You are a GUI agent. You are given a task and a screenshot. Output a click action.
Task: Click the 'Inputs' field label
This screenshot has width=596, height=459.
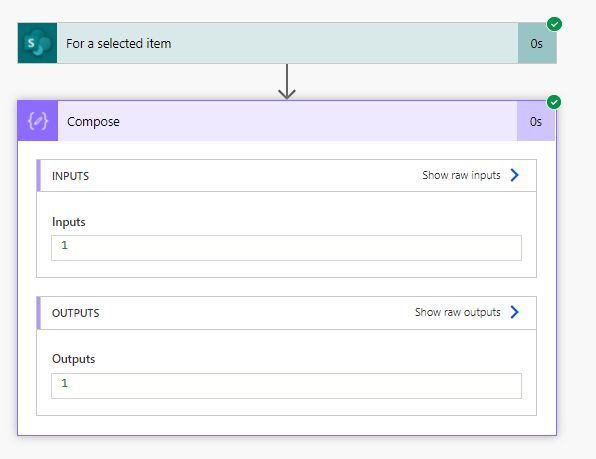(69, 222)
